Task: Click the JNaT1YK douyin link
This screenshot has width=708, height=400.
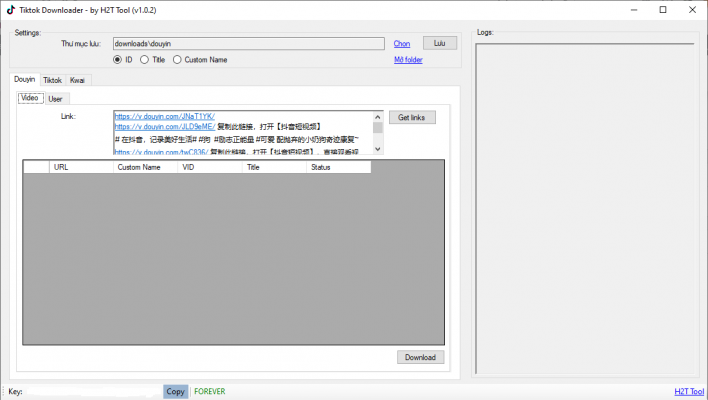Action: (x=165, y=116)
